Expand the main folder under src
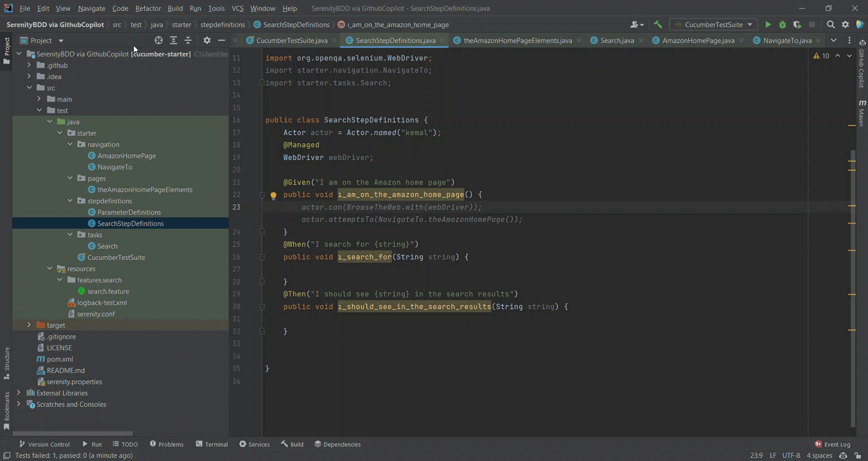The image size is (868, 461). pos(39,99)
